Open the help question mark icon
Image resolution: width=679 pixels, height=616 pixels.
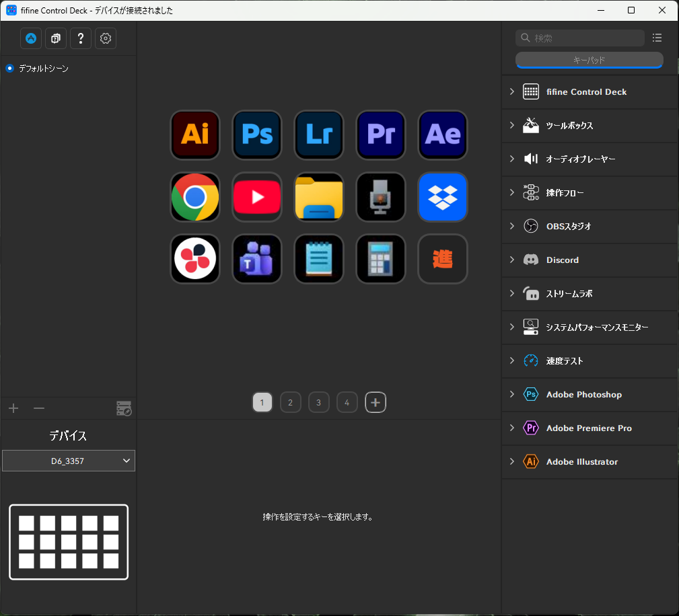tap(81, 38)
